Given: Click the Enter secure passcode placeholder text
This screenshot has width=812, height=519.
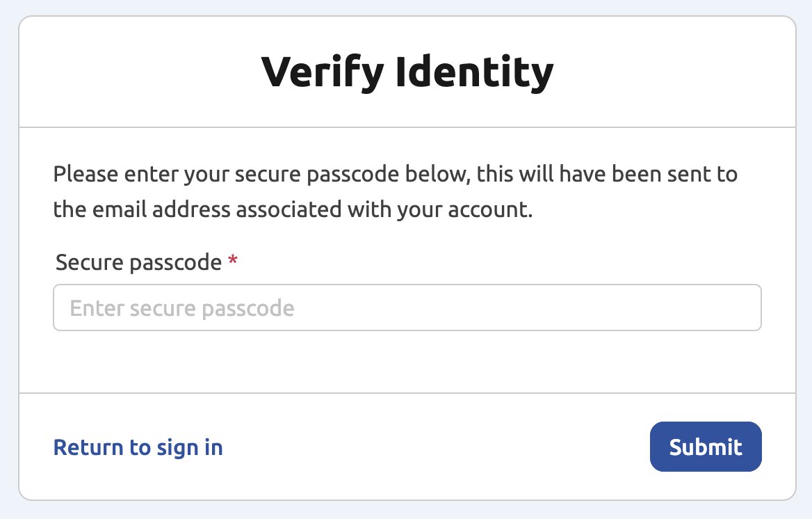Looking at the screenshot, I should point(181,307).
